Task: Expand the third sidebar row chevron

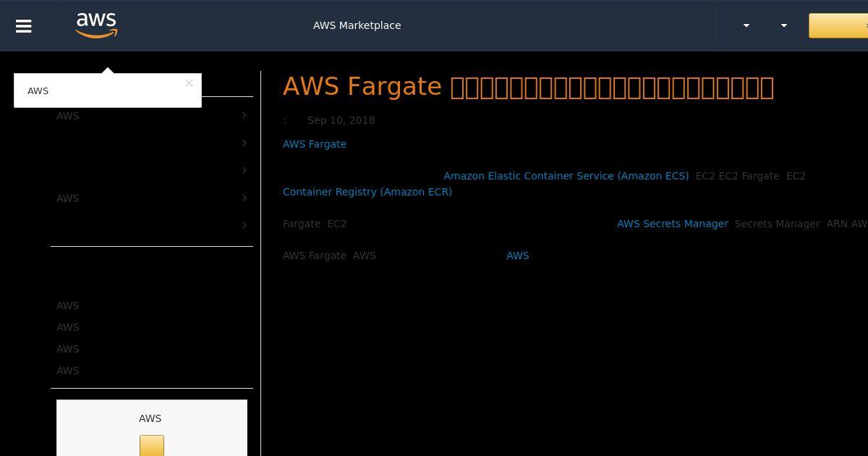Action: 244,171
